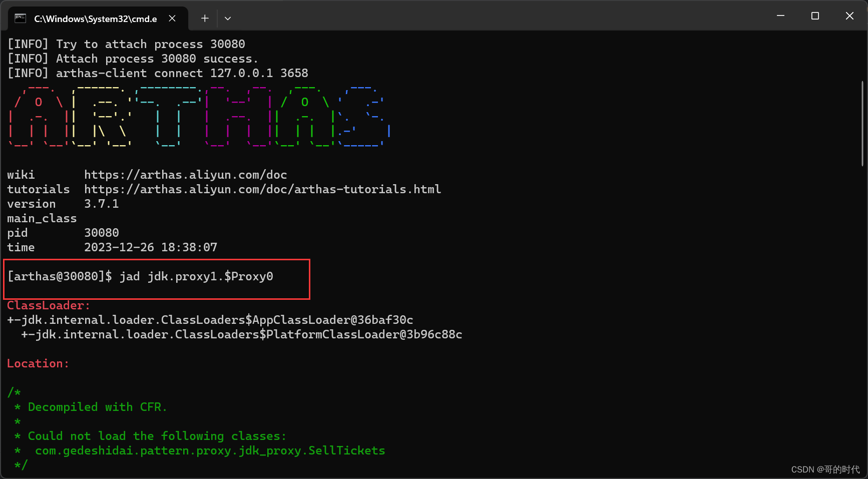Open the arthas-tutorials.html URL

click(262, 189)
